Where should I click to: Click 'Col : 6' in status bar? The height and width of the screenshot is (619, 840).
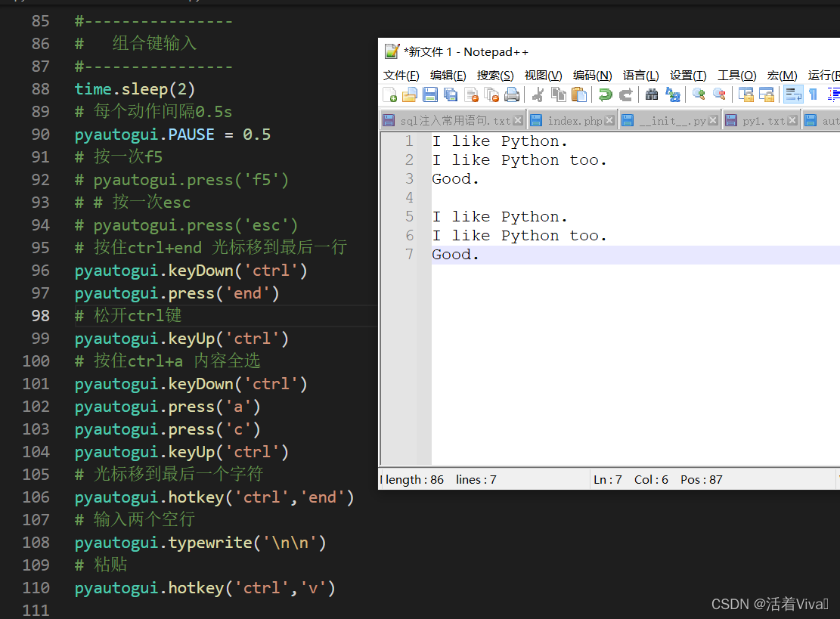tap(651, 480)
